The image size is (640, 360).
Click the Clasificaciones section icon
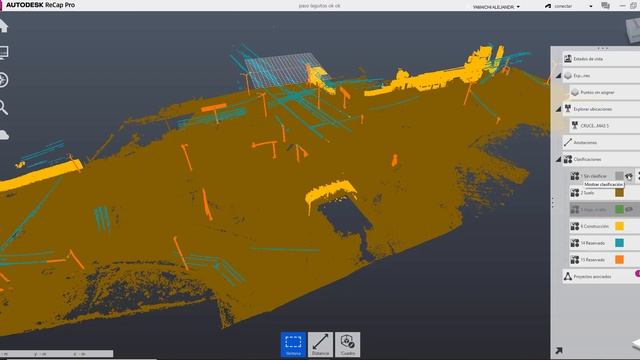568,159
